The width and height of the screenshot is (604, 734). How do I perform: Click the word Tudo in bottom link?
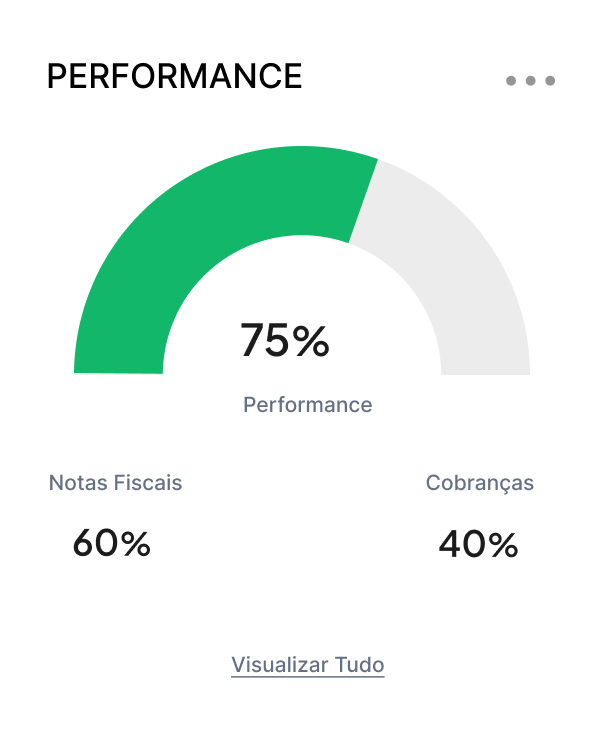tap(360, 665)
